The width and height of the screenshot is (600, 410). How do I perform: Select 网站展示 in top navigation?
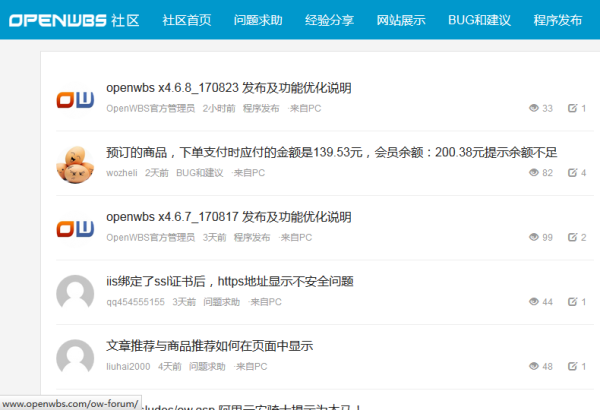401,20
